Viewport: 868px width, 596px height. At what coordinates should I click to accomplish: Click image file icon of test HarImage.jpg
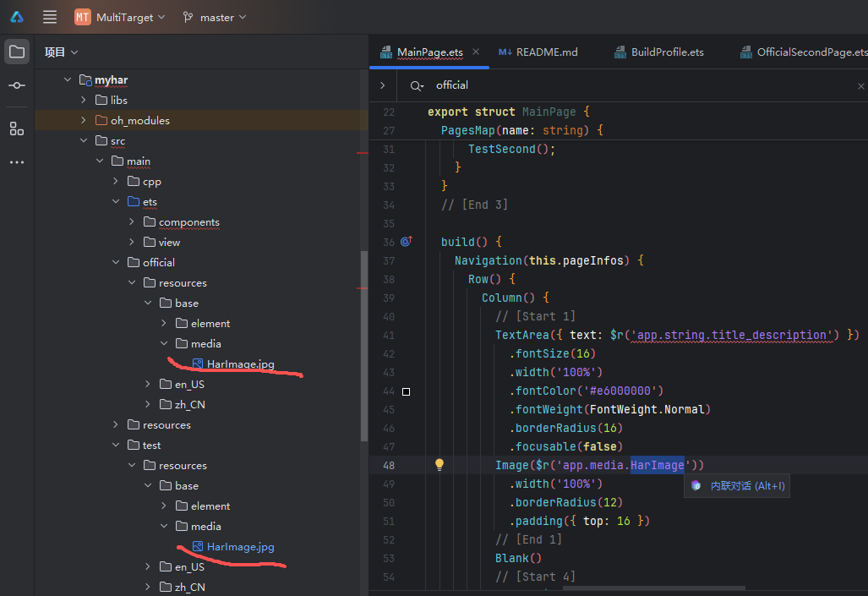[198, 547]
